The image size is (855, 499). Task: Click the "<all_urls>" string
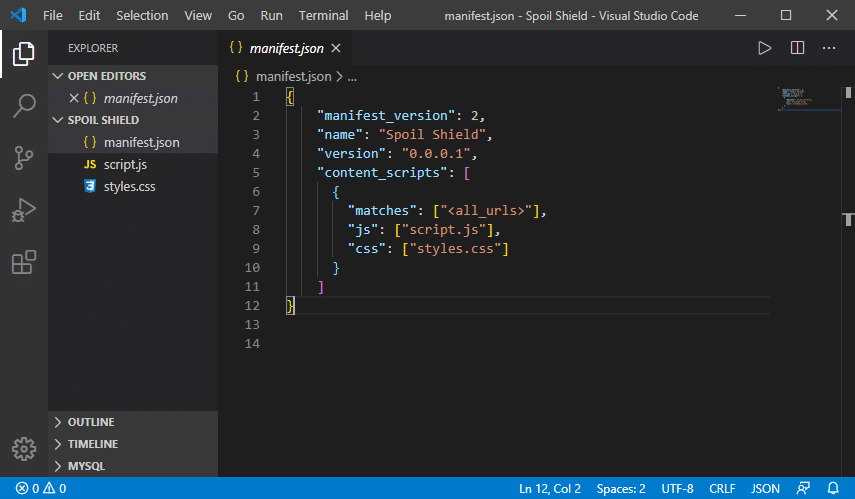click(486, 211)
